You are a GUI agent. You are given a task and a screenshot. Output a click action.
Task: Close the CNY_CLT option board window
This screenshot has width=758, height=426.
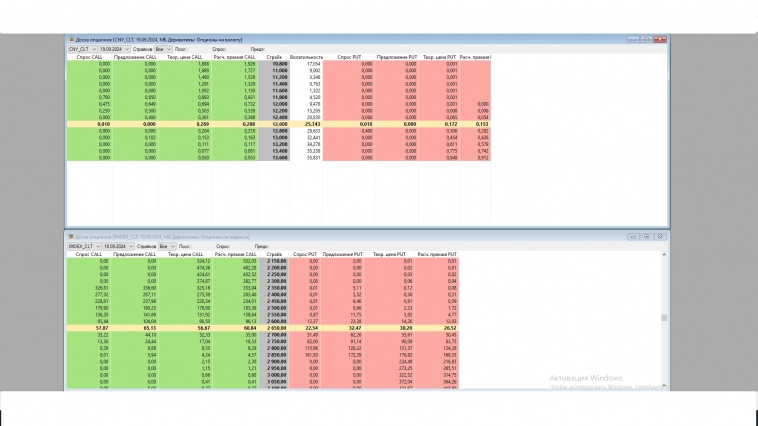click(660, 39)
